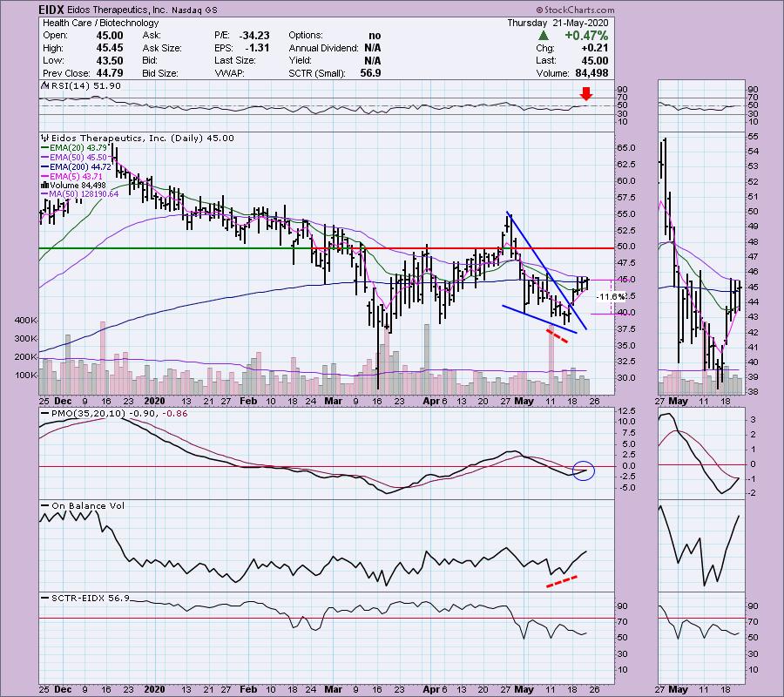The height and width of the screenshot is (697, 784).
Task: Click the Volume value in the header quote table
Action: point(591,73)
